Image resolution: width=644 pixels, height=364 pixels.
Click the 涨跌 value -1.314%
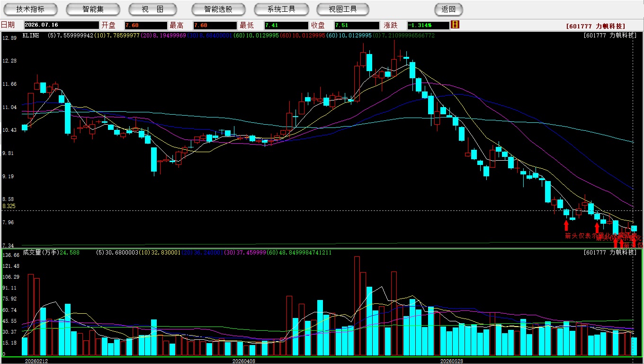coord(428,25)
